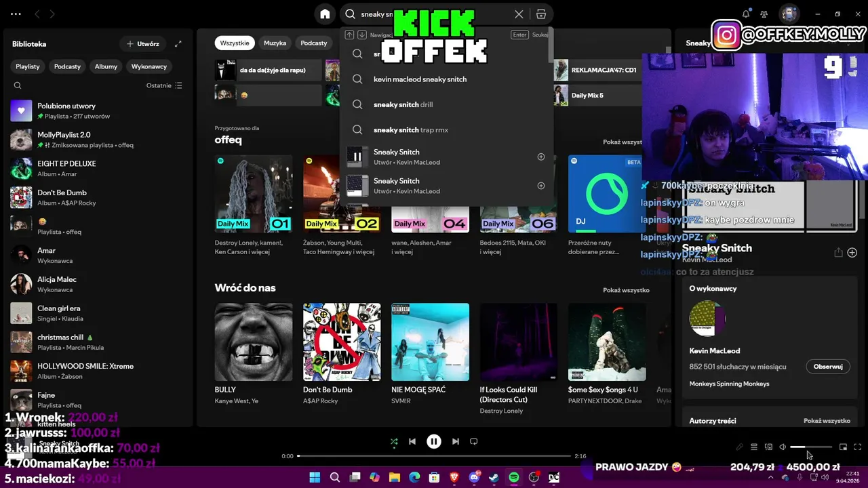868x488 pixels.
Task: Open Discord from the taskbar
Action: [x=474, y=478]
